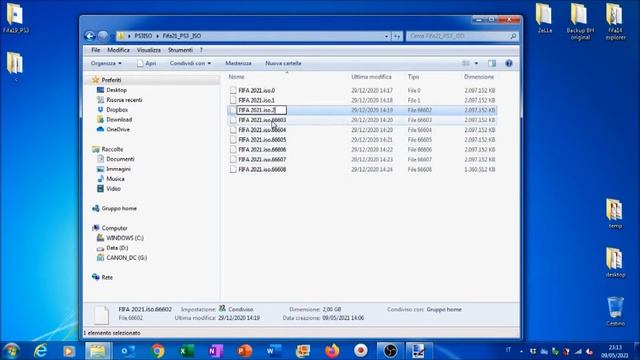Sort by Tipo column header
640x360 pixels.
413,77
